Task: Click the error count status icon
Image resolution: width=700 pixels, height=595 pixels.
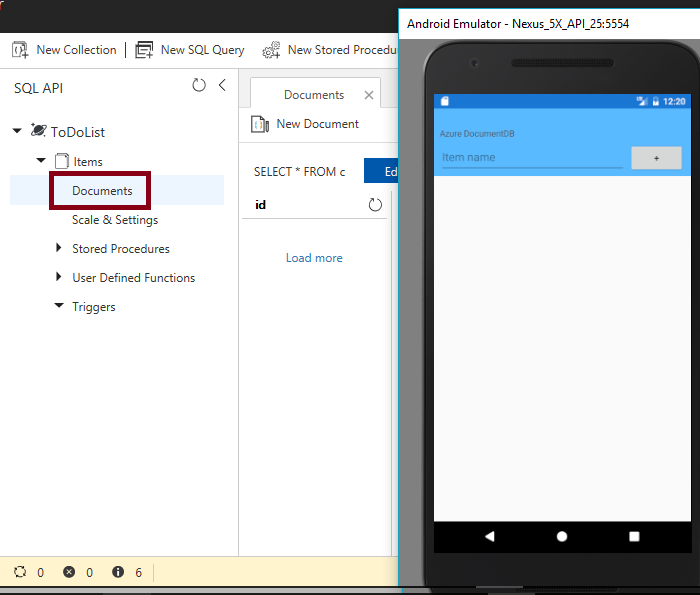Action: 69,572
